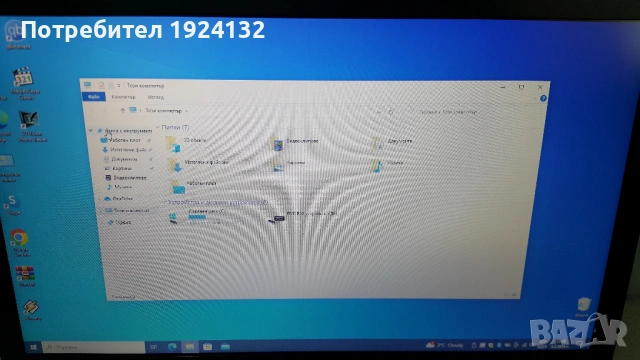Select Видеоклипове in the navigation pane
This screenshot has height=360, width=640.
click(x=129, y=178)
